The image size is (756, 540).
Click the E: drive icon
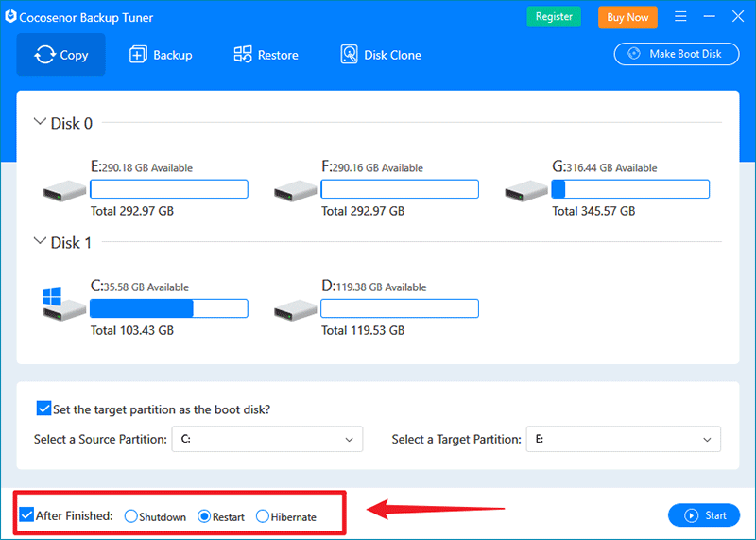(64, 191)
